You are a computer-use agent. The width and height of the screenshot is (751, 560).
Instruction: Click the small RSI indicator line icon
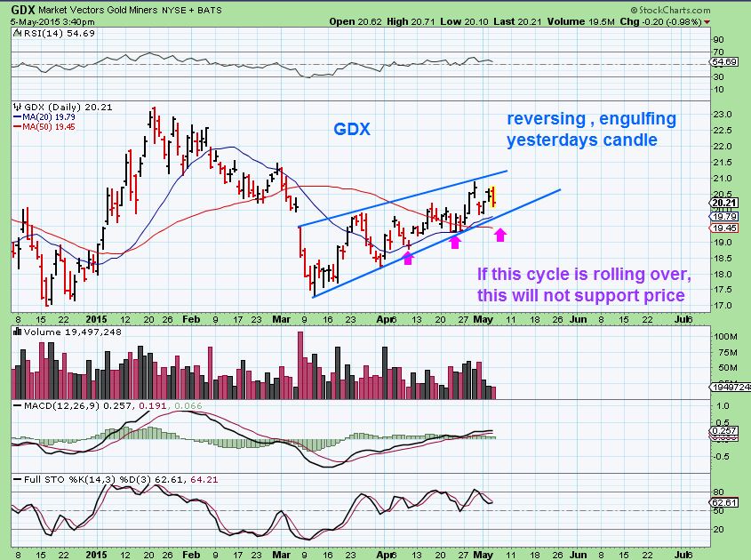[17, 33]
